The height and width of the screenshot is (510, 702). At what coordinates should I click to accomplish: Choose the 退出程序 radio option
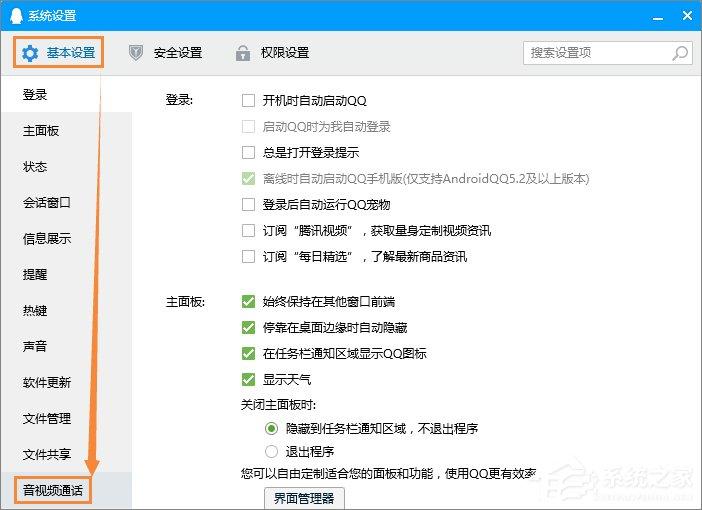point(271,451)
